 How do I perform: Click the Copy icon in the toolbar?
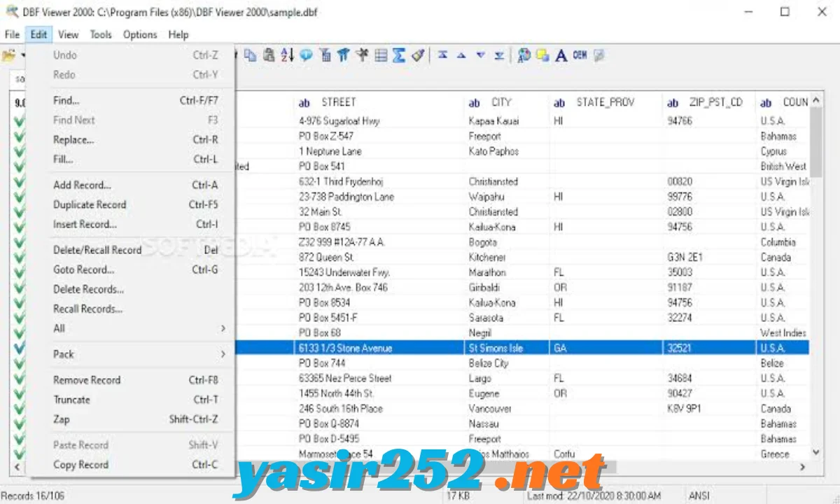point(250,55)
